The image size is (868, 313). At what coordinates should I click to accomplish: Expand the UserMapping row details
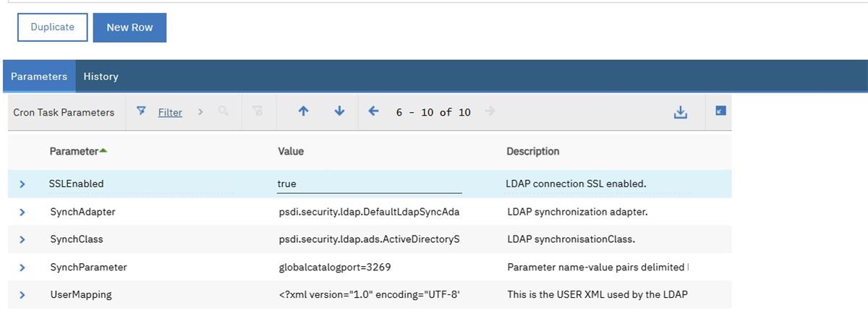(22, 295)
